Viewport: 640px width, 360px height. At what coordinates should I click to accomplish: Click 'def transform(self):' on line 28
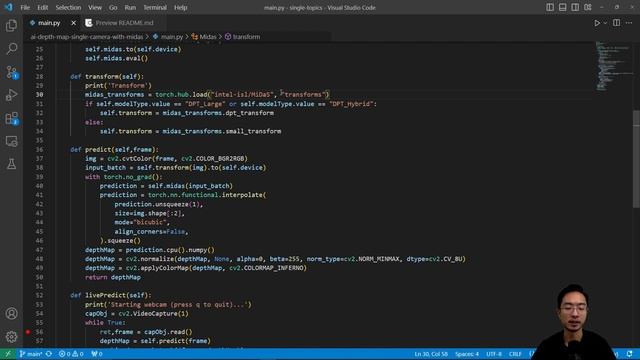pos(107,76)
